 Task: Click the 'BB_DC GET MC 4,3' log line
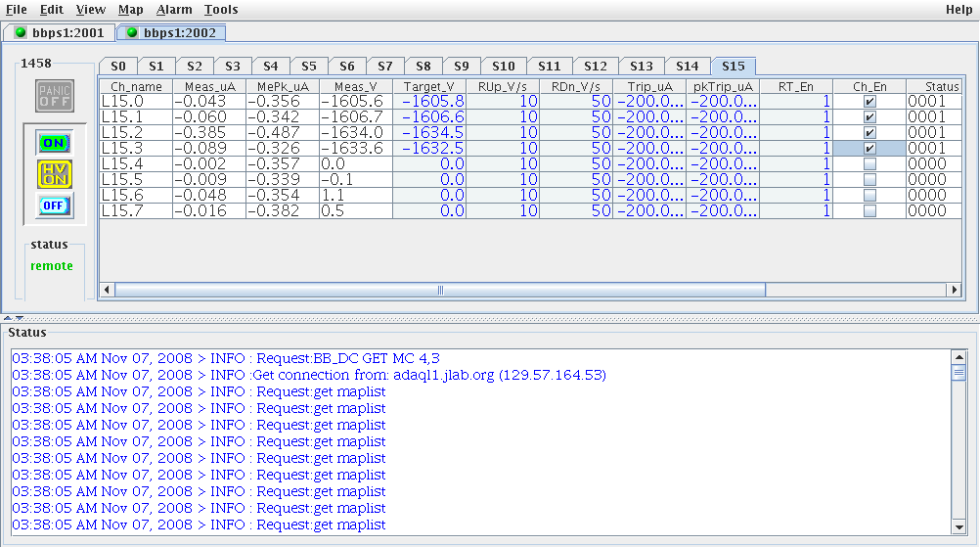(226, 358)
